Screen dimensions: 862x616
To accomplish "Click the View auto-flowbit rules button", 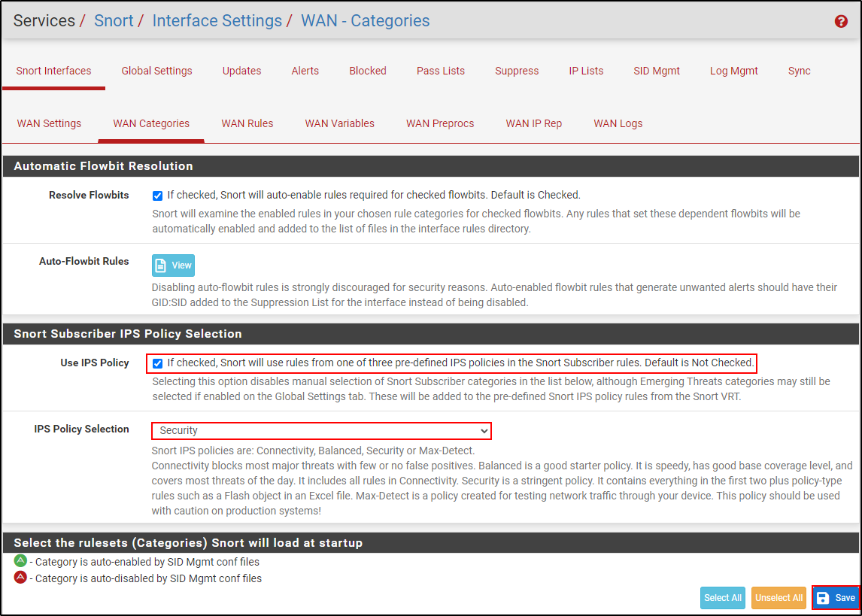I will 173,266.
